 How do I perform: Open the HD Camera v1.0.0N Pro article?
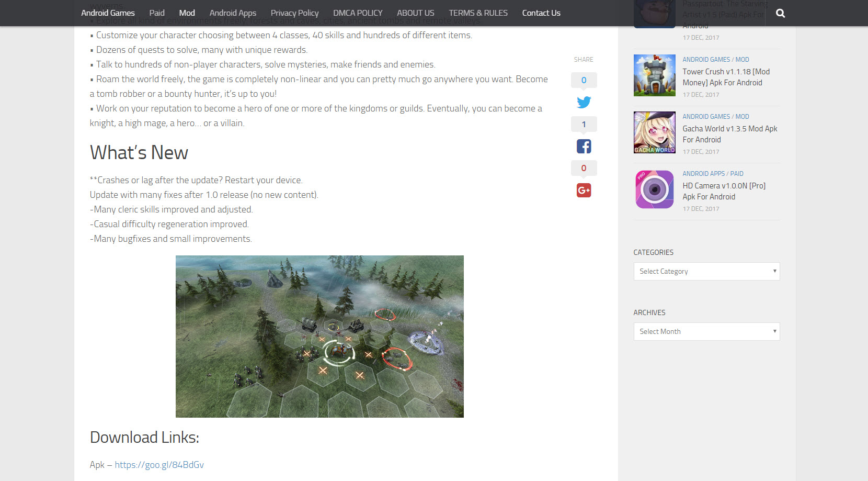pyautogui.click(x=724, y=191)
